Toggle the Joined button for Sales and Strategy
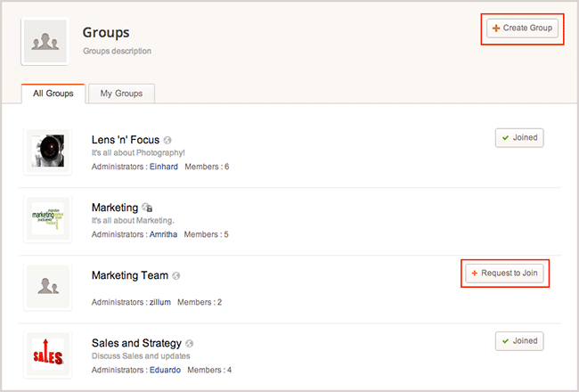Image resolution: width=579 pixels, height=392 pixels. (519, 341)
